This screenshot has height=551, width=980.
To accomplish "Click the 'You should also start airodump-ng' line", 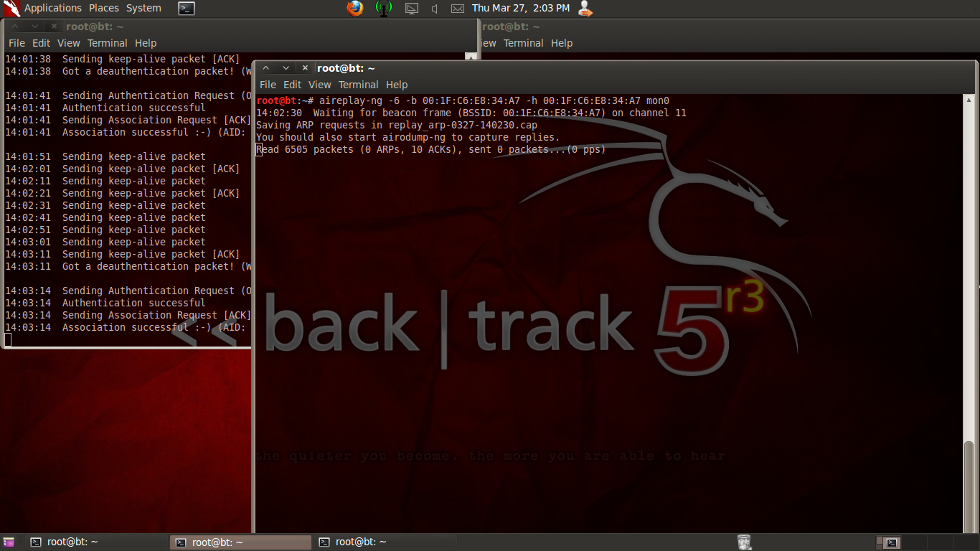I will pos(408,137).
